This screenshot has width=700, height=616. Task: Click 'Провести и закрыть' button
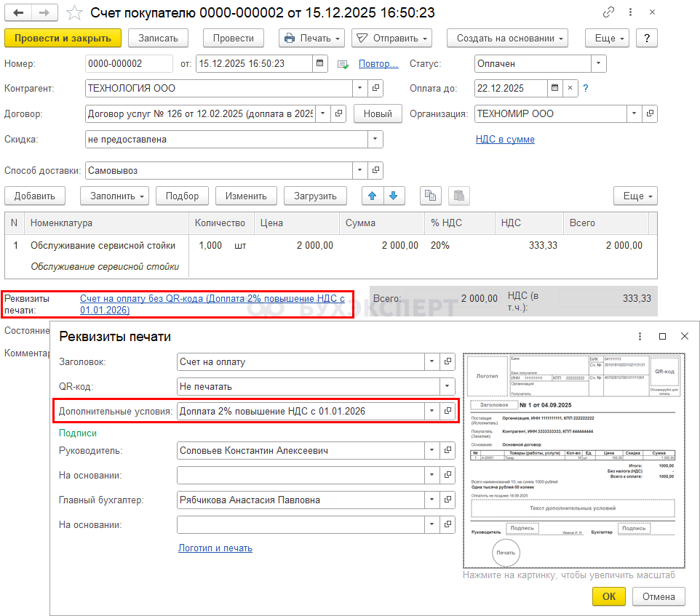(63, 39)
